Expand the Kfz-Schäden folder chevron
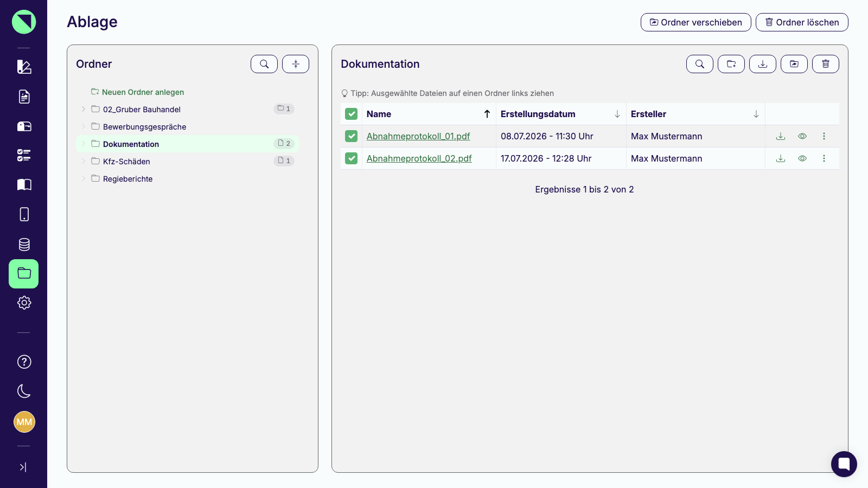 tap(83, 161)
